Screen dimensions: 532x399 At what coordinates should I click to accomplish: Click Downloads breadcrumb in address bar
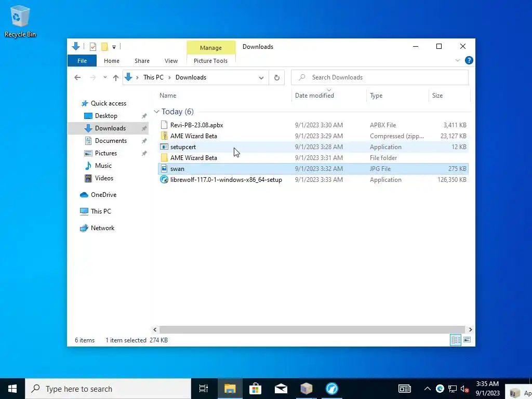tap(191, 77)
